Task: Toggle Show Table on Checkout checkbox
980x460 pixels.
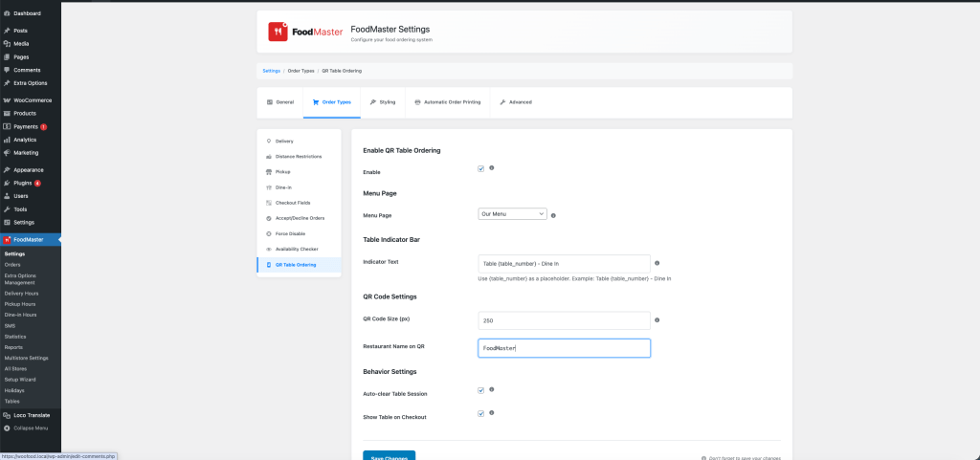Action: pyautogui.click(x=480, y=414)
